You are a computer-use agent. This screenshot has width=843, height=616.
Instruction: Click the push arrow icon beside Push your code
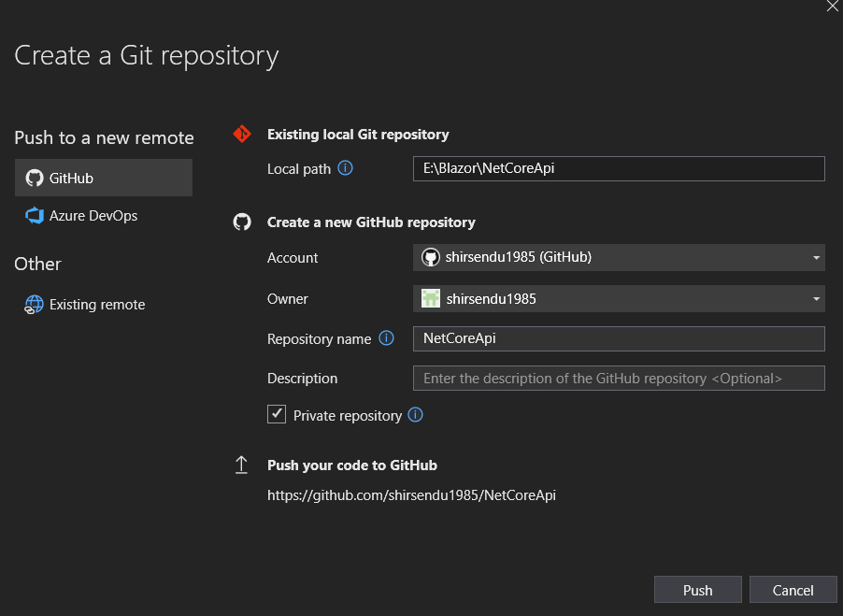(x=241, y=465)
